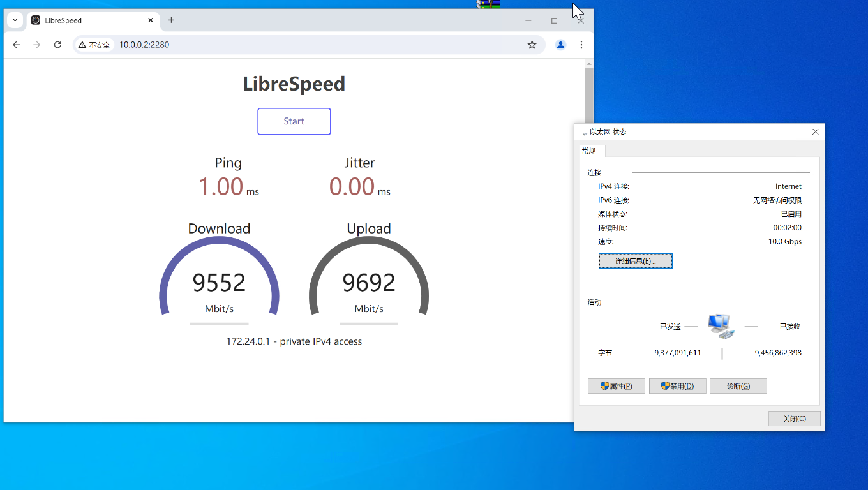Minimize the Chrome window
The width and height of the screenshot is (868, 490).
(x=528, y=20)
